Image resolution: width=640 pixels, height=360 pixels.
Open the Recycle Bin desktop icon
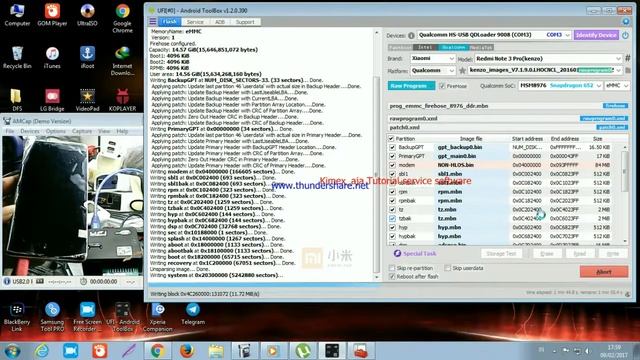(x=17, y=58)
